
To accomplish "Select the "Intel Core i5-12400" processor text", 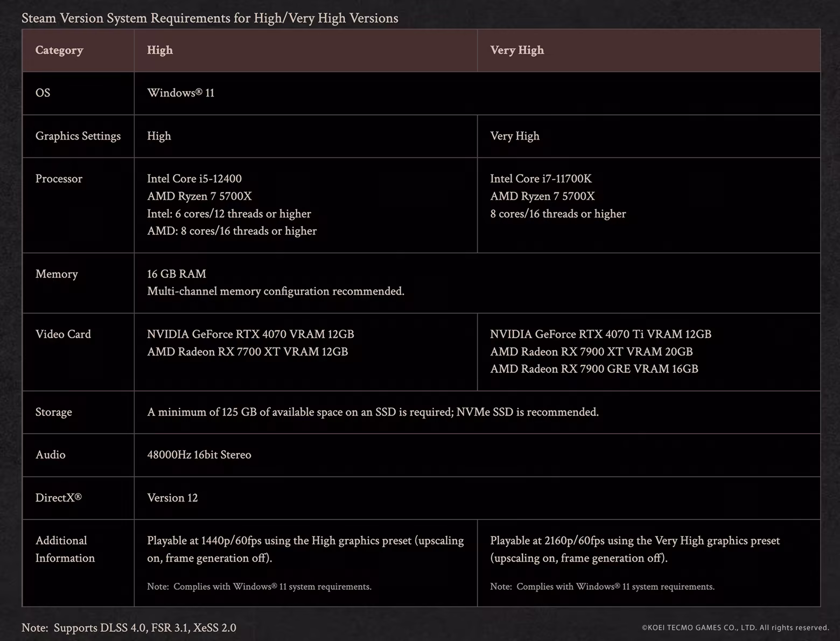I will click(194, 178).
